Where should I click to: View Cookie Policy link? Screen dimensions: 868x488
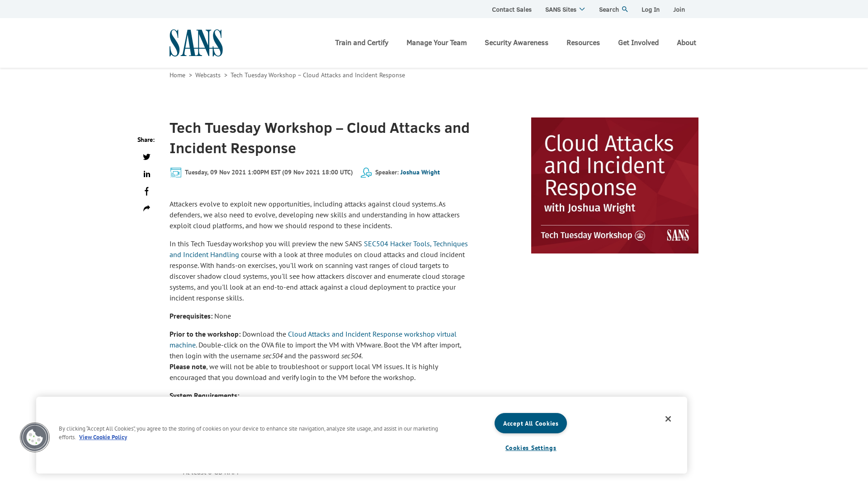click(x=103, y=437)
